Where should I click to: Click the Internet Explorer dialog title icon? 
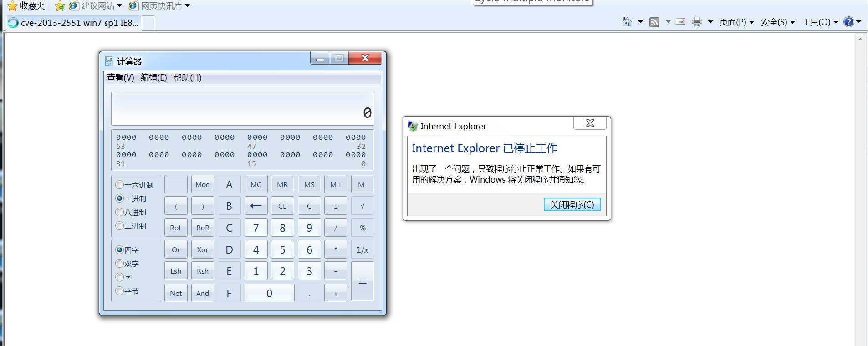point(413,126)
